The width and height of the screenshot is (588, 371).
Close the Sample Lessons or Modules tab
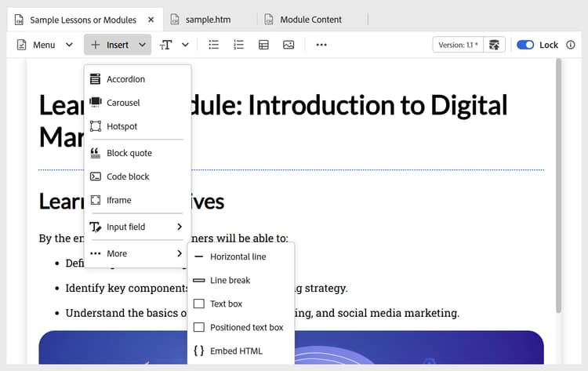pos(151,20)
